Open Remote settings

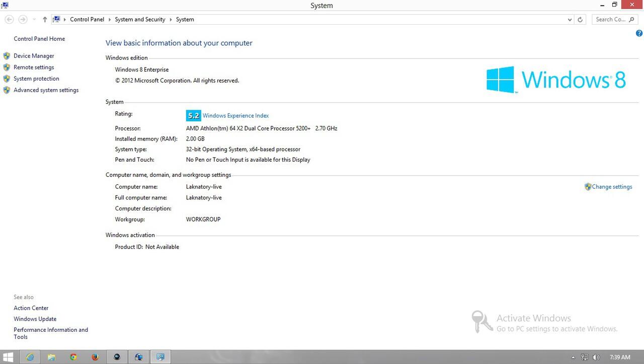pyautogui.click(x=34, y=67)
